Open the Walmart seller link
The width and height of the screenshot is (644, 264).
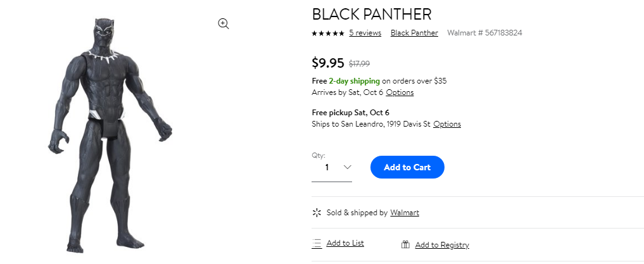point(405,213)
